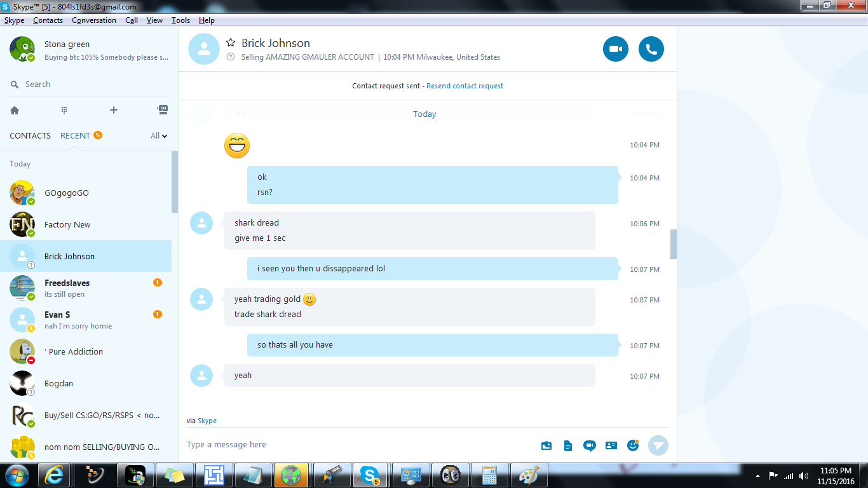Image resolution: width=868 pixels, height=488 pixels.
Task: Open the Conversation menu
Action: 94,20
